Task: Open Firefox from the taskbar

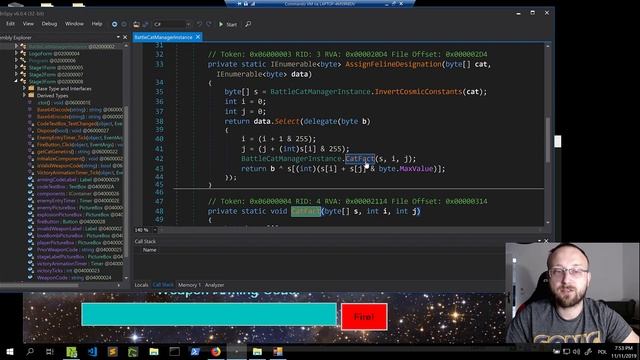Action: pyautogui.click(x=216, y=351)
